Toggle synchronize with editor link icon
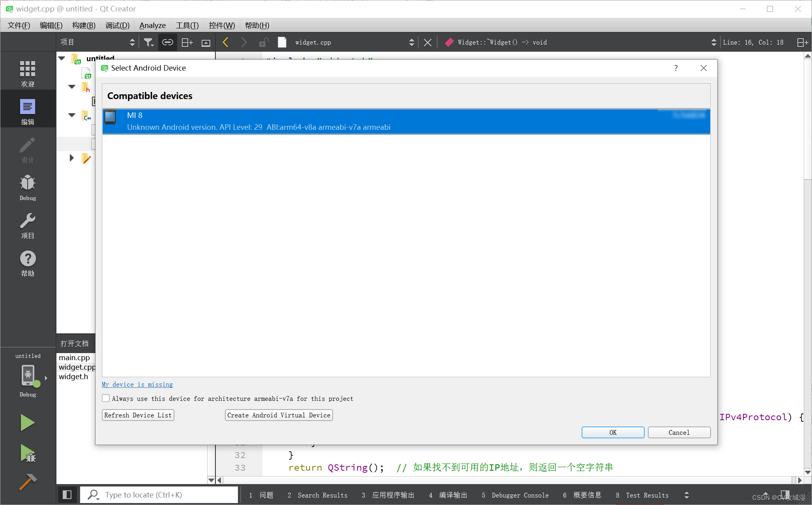 tap(167, 42)
